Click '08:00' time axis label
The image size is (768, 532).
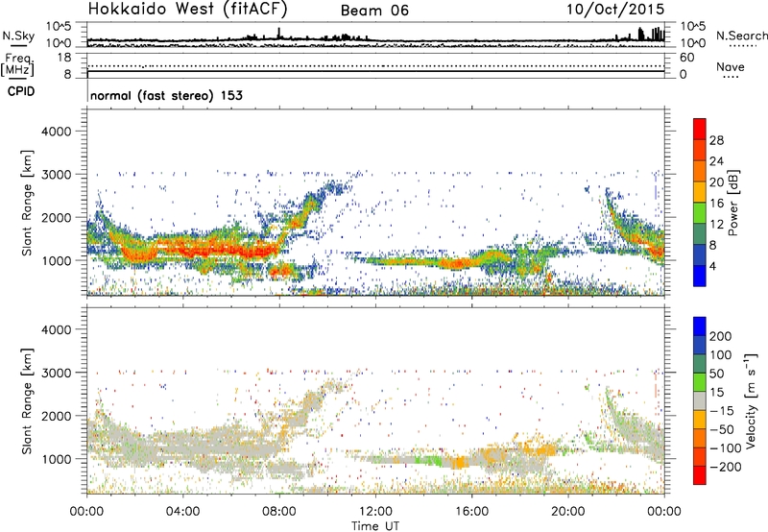tap(279, 512)
